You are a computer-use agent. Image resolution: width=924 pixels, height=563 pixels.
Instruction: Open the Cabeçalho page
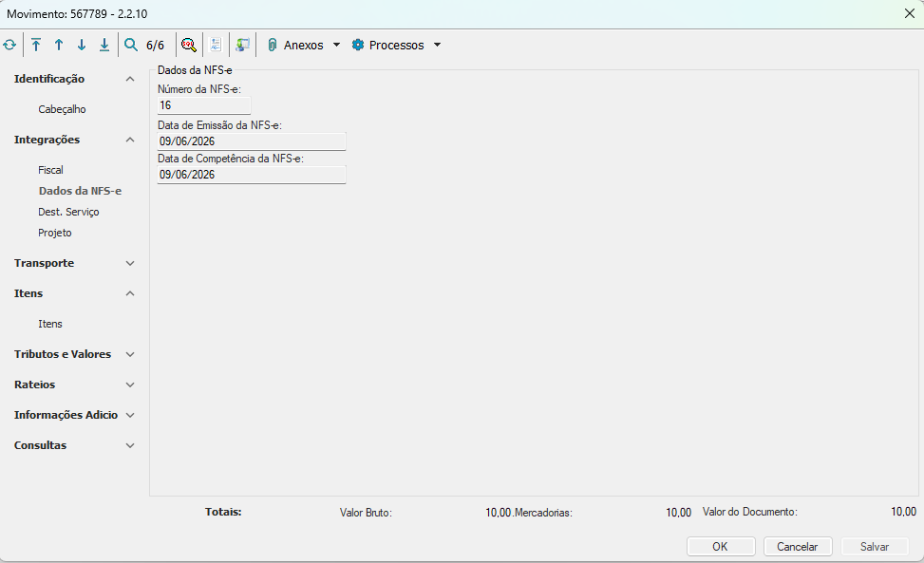point(62,109)
